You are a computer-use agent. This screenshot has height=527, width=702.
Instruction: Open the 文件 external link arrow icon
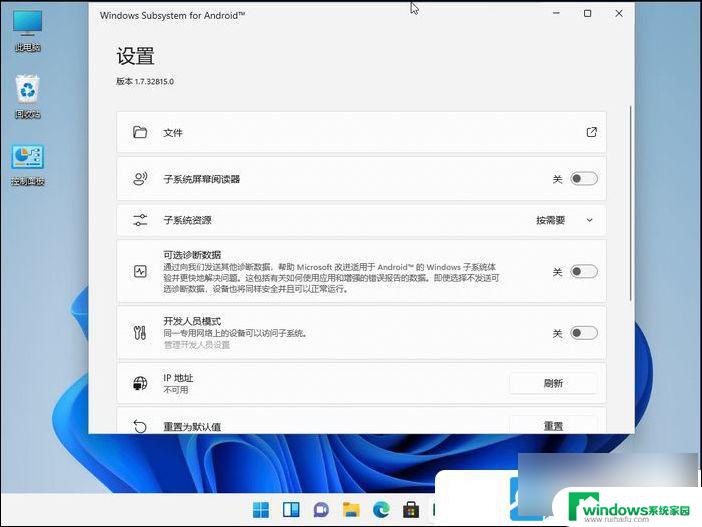click(x=591, y=132)
